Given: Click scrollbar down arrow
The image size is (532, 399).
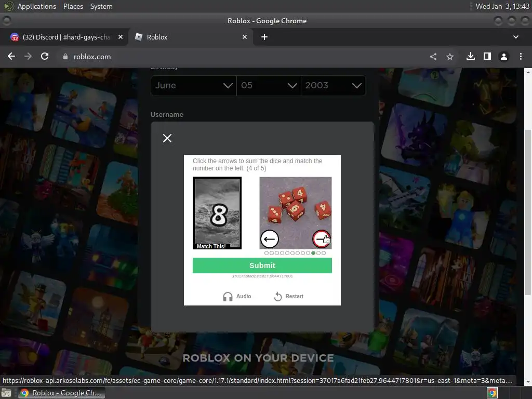Looking at the screenshot, I should click(528, 382).
